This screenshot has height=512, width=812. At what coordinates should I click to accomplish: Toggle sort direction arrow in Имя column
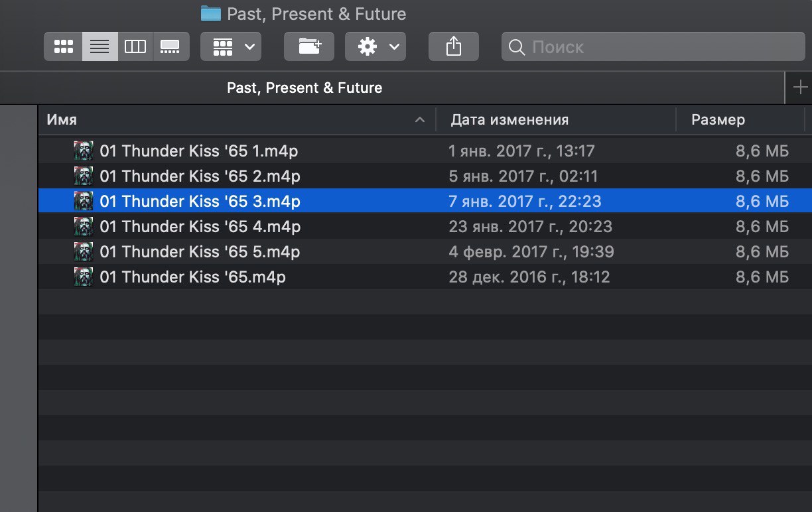419,120
